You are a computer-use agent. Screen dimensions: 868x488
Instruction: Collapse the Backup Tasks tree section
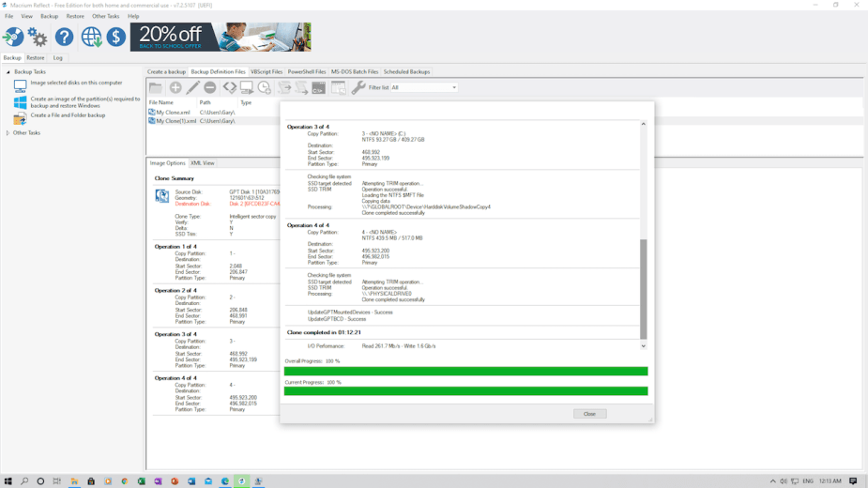[8, 72]
